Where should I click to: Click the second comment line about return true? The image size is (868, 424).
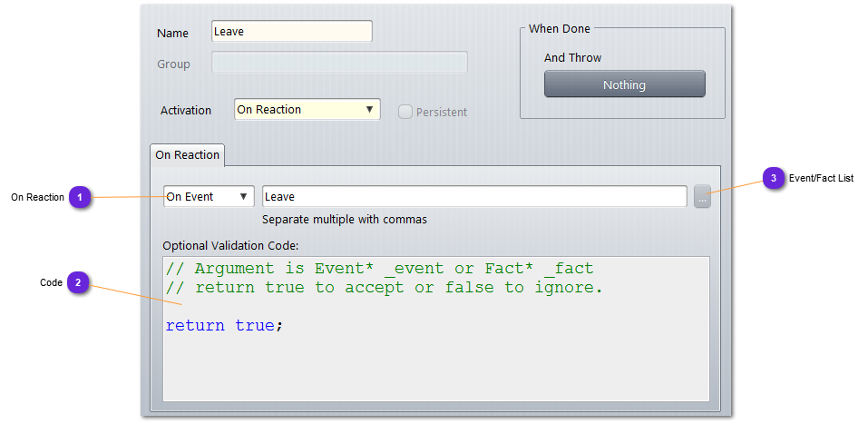tap(384, 288)
